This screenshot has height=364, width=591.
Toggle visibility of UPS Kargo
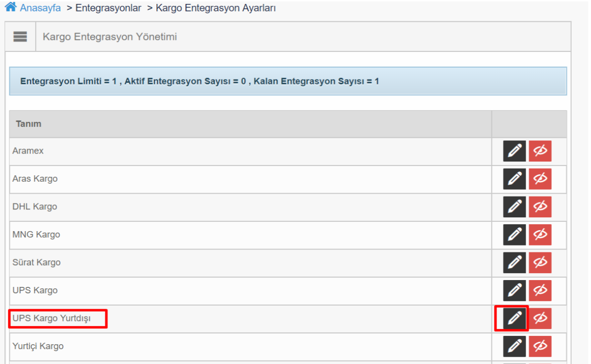click(x=540, y=290)
